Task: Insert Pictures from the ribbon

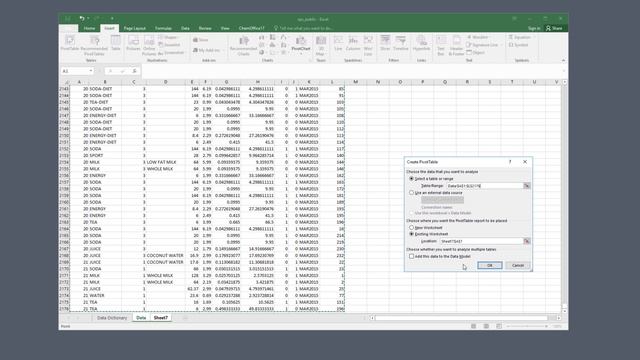Action: pyautogui.click(x=133, y=43)
